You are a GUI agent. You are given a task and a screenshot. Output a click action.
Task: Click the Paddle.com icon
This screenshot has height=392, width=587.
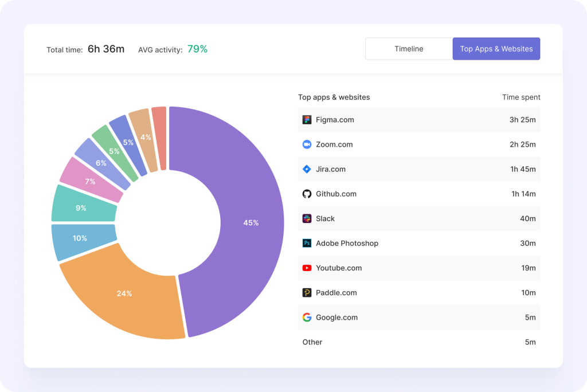[307, 292]
